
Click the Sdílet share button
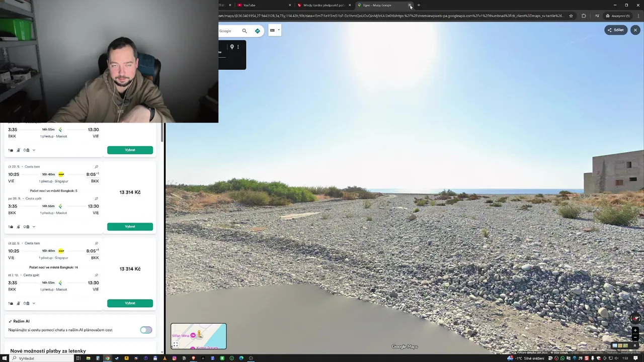616,30
